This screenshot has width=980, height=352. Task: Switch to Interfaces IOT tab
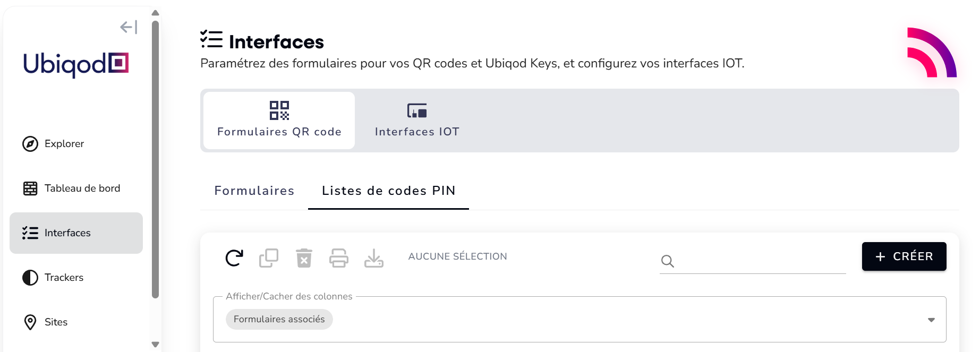click(x=417, y=121)
